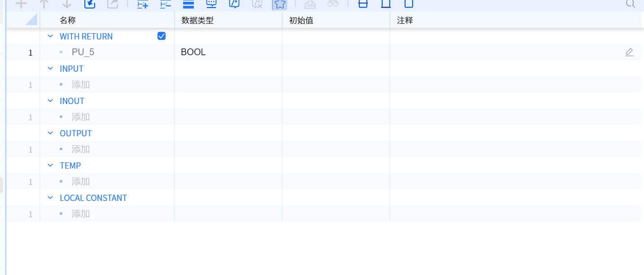Collapse the OUTPUT section
This screenshot has width=644, height=275.
pyautogui.click(x=50, y=133)
